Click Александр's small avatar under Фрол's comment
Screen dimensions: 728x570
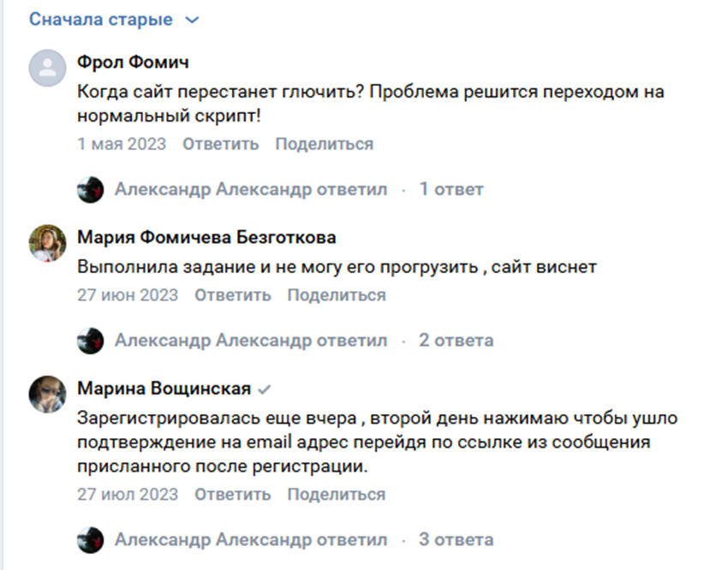click(90, 189)
